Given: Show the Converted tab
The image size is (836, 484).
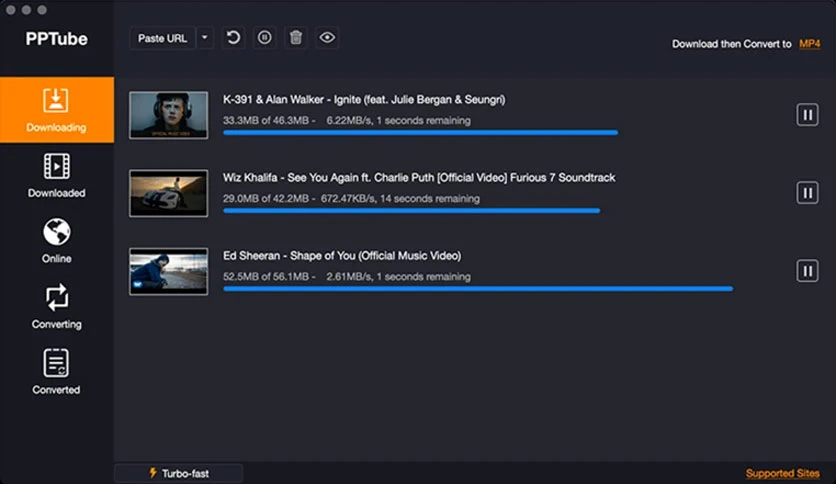Looking at the screenshot, I should pos(57,372).
